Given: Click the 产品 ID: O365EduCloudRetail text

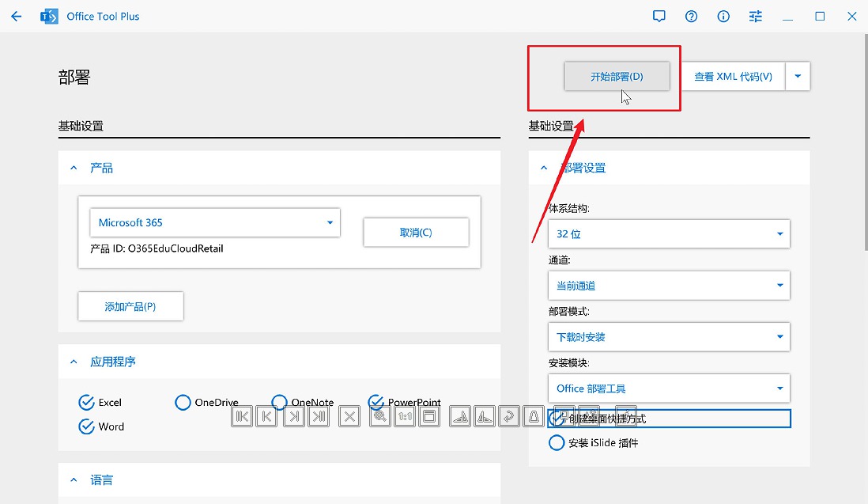Looking at the screenshot, I should 157,248.
